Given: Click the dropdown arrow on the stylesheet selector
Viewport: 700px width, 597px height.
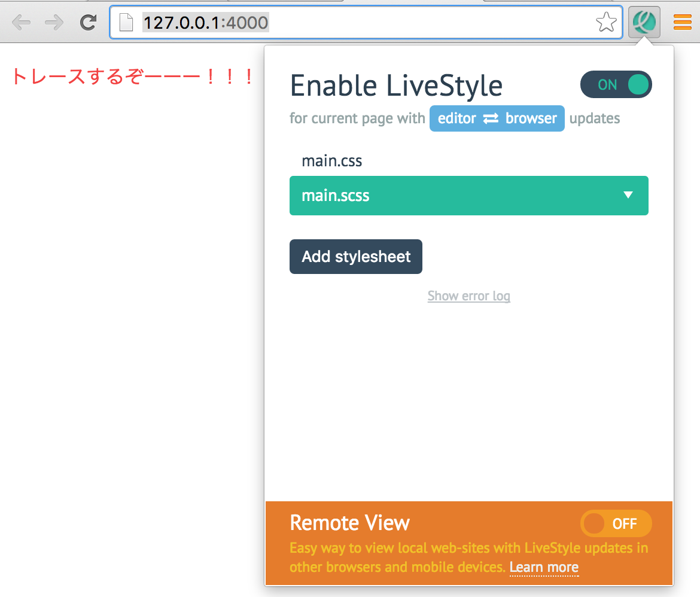Looking at the screenshot, I should tap(628, 196).
